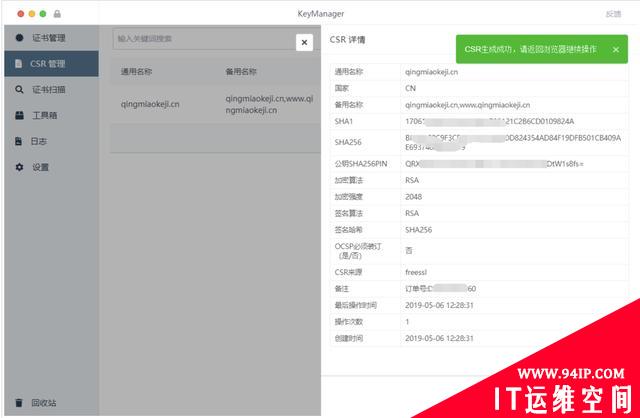
Task: Select qingmiaokeji.cn row in CSR list
Action: pos(216,104)
